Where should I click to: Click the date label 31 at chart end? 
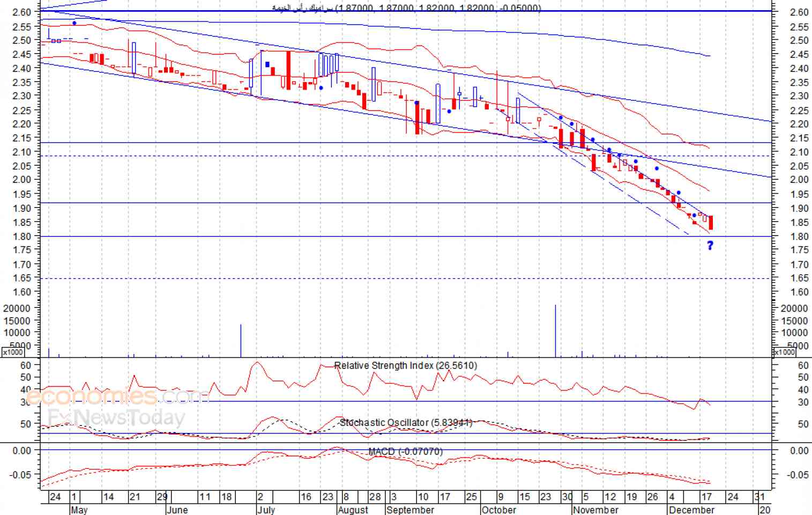(759, 497)
